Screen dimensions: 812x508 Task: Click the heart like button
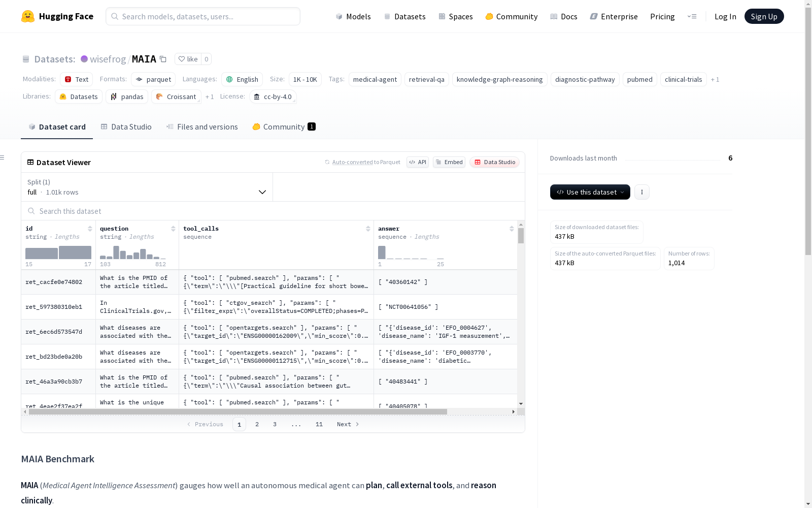coord(188,59)
